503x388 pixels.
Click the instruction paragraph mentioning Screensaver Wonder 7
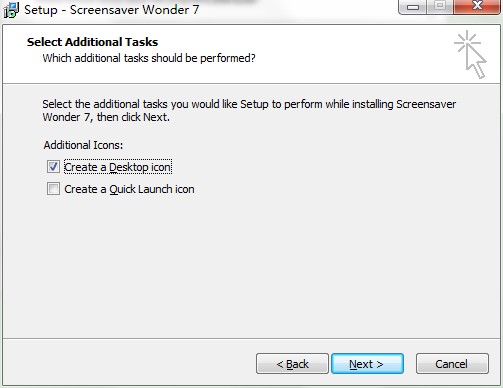pyautogui.click(x=249, y=110)
